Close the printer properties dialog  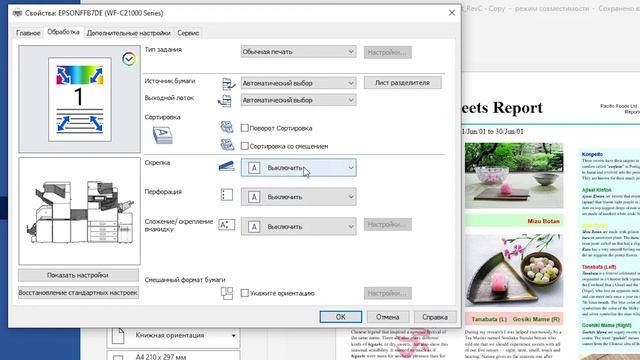tap(451, 13)
